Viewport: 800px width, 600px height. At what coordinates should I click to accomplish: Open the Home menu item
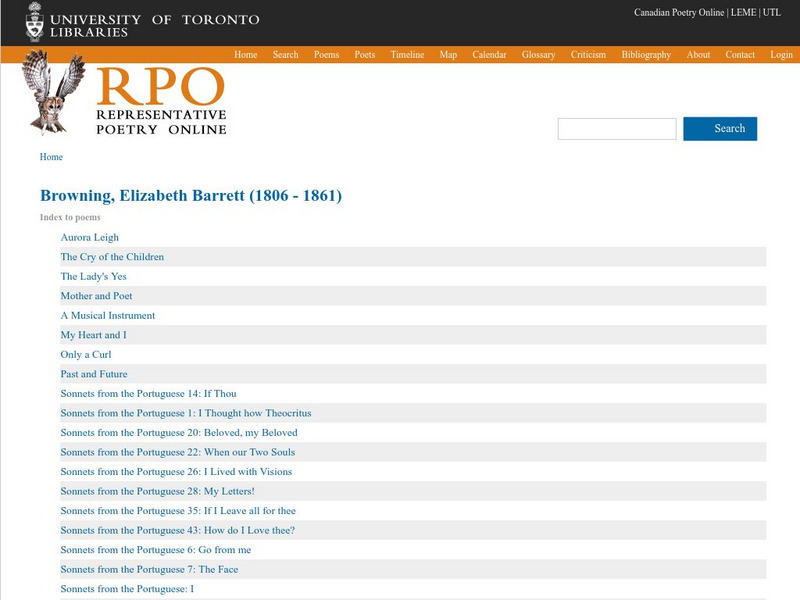coord(245,55)
